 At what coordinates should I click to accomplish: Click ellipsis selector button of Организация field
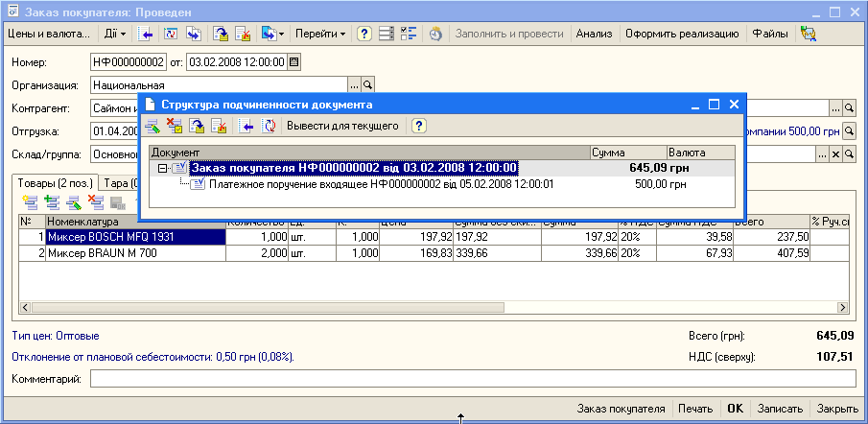point(354,84)
